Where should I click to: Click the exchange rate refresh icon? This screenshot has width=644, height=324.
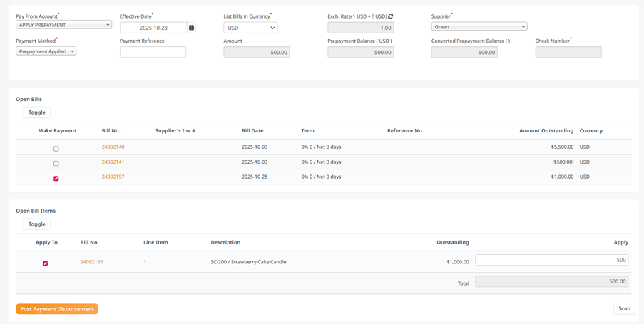click(x=391, y=16)
